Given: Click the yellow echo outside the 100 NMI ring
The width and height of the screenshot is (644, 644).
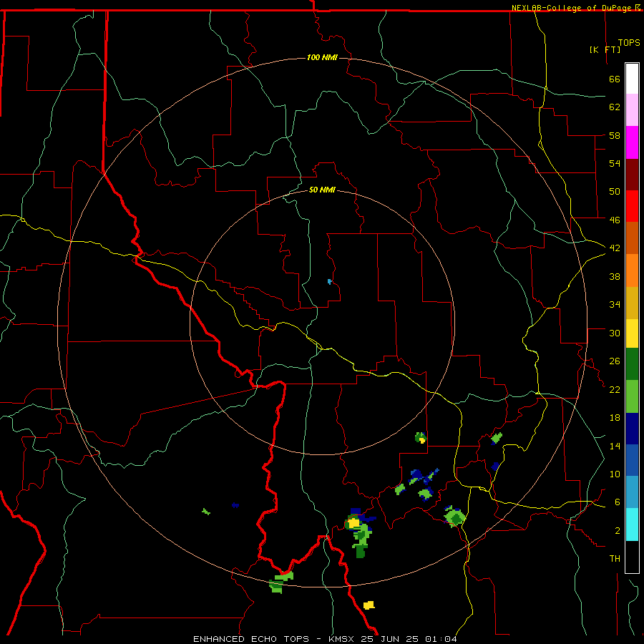Looking at the screenshot, I should click(x=369, y=605).
